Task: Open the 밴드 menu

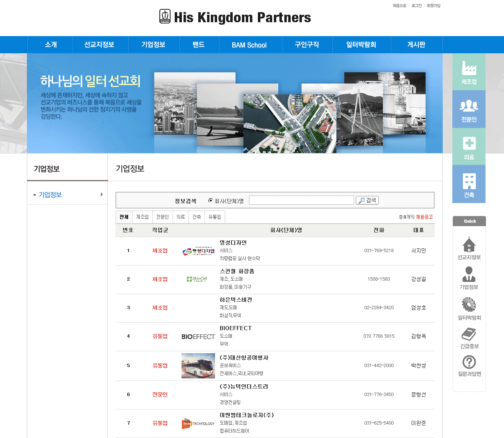Action: point(199,44)
